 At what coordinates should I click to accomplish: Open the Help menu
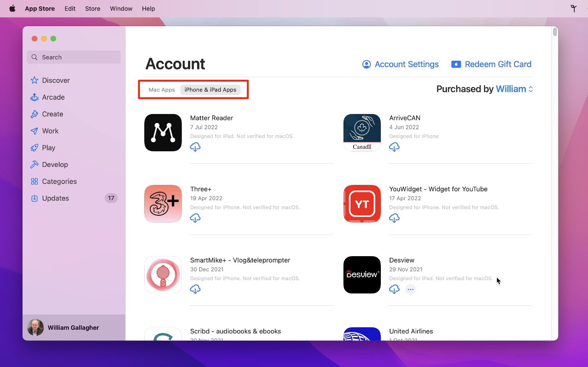[148, 8]
